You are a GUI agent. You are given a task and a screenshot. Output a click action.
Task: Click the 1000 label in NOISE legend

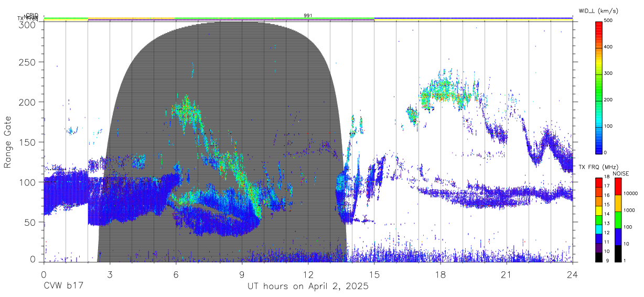point(628,210)
